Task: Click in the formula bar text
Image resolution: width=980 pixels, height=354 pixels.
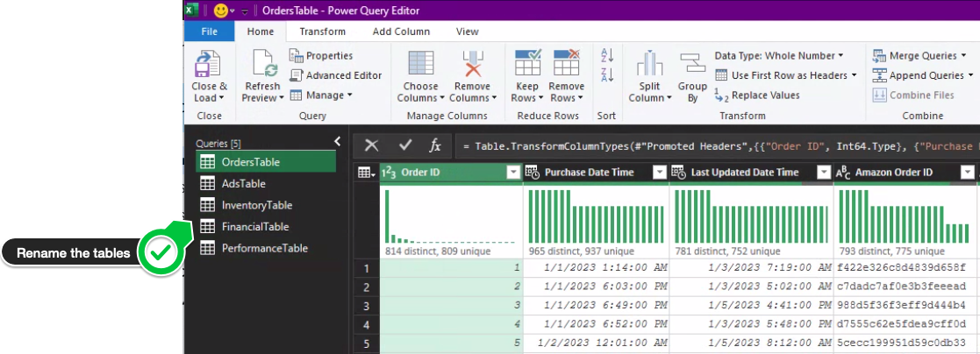Action: pos(718,146)
